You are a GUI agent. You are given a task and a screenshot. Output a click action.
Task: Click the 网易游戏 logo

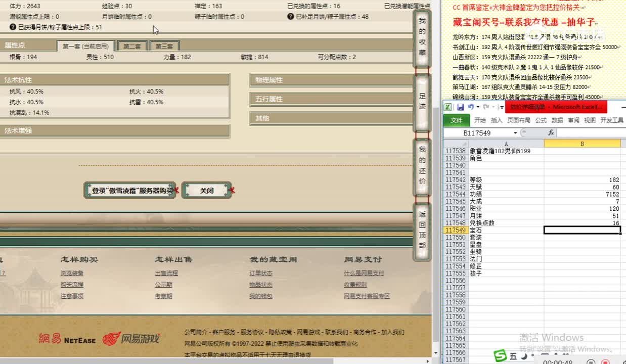(130, 339)
